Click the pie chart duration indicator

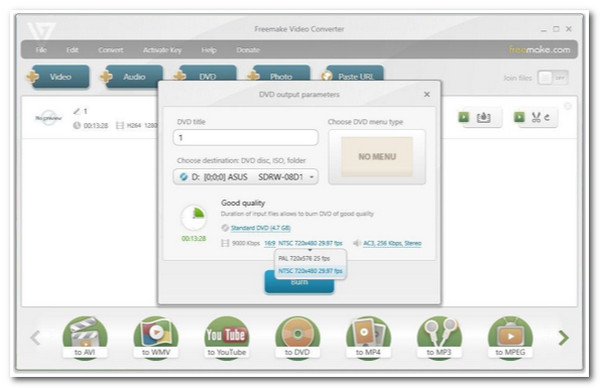[x=194, y=217]
